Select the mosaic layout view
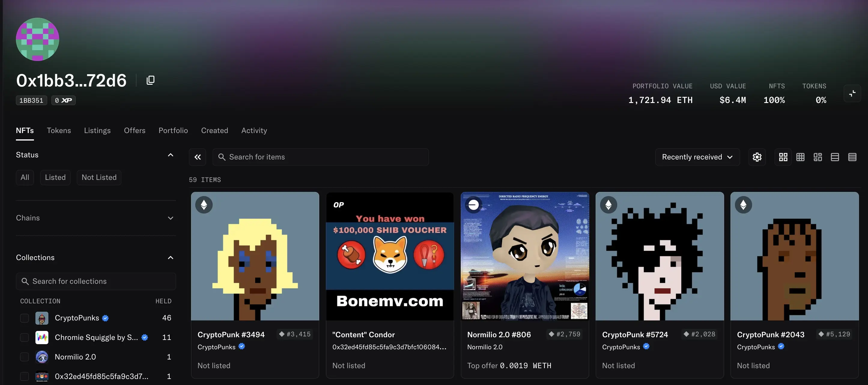 click(818, 157)
